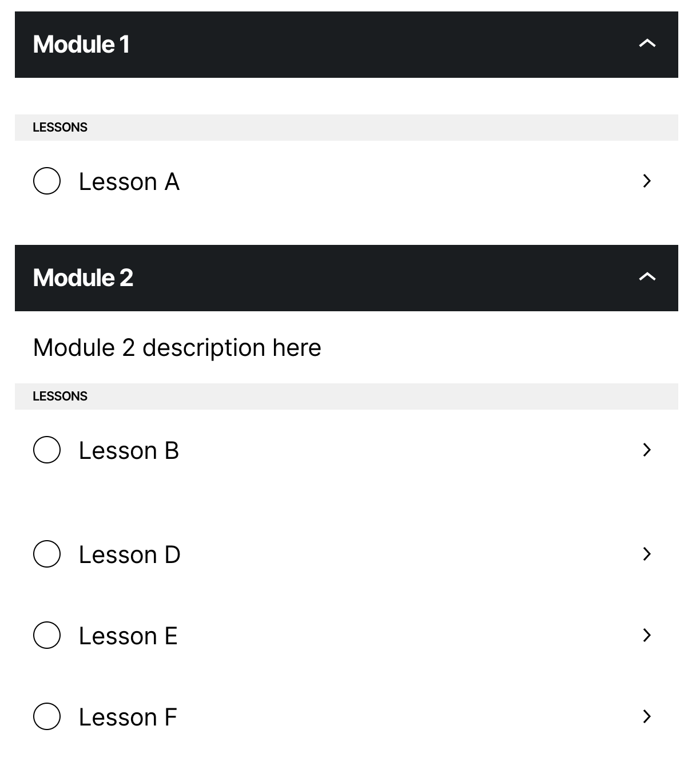The height and width of the screenshot is (777, 700).
Task: Toggle the Lesson D completion circle
Action: pyautogui.click(x=47, y=554)
